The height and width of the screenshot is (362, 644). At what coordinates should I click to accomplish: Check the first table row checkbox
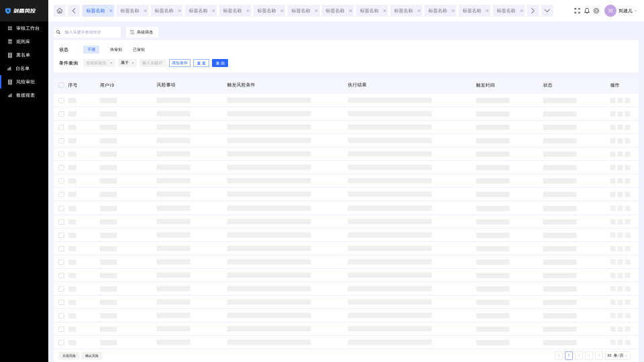pos(61,101)
